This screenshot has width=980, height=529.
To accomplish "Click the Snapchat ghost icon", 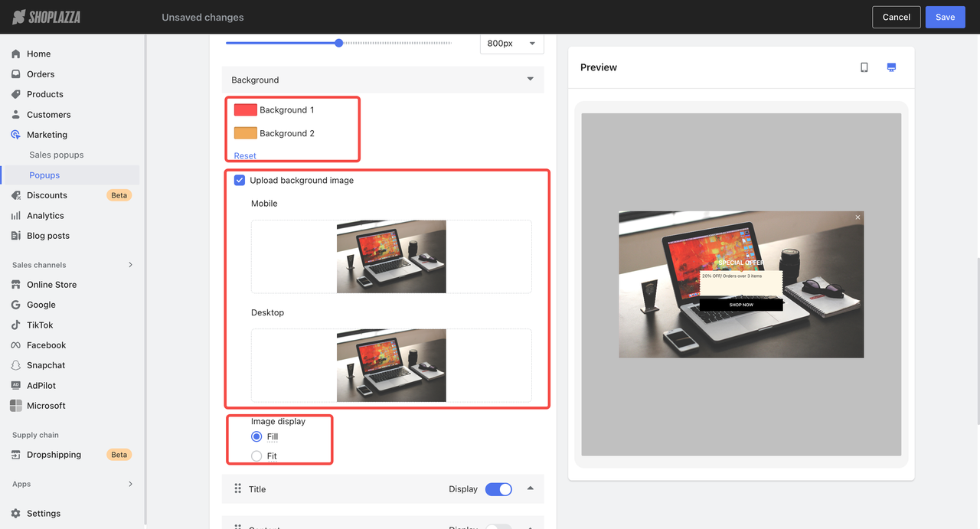I will coord(16,366).
